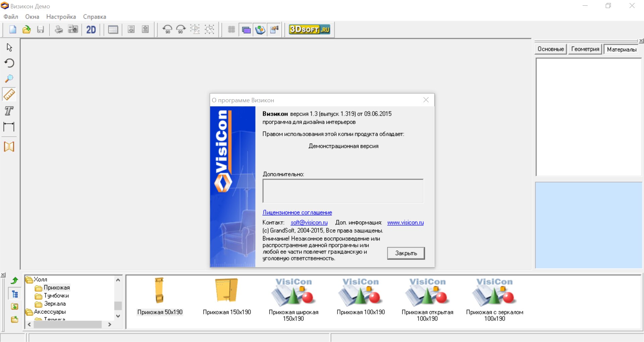
Task: Open the Настройка menu
Action: [61, 17]
